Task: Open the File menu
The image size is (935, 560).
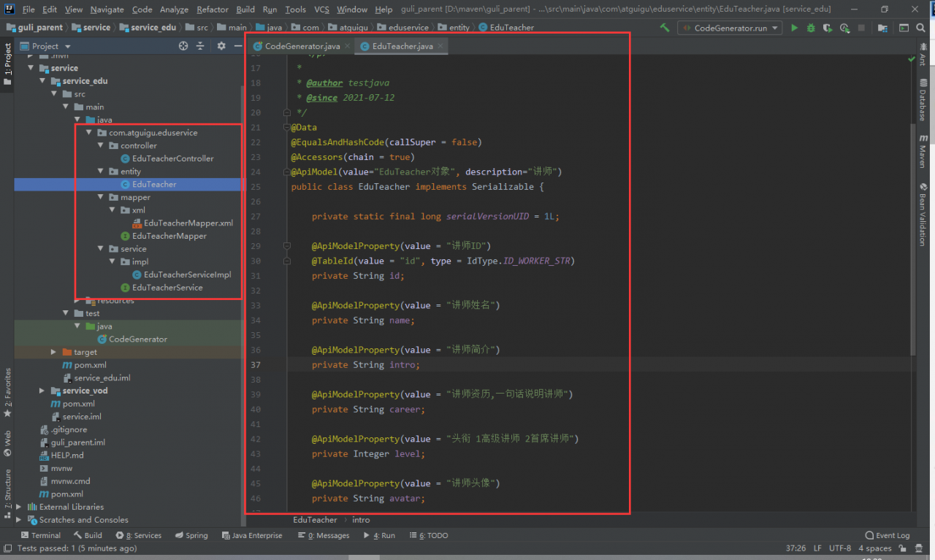Action: [28, 9]
